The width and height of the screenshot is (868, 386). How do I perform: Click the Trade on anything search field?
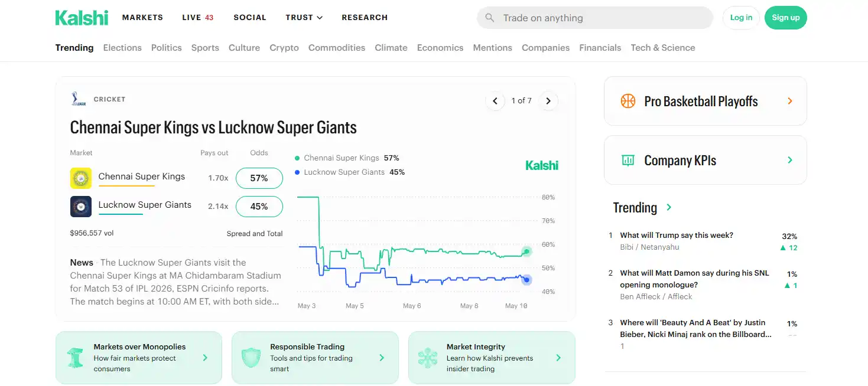click(595, 18)
